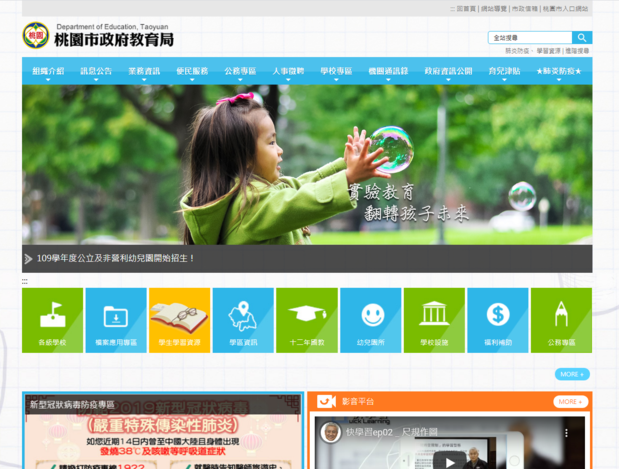Click MORE + in 影音平台 header
This screenshot has height=469, width=619.
tap(571, 401)
